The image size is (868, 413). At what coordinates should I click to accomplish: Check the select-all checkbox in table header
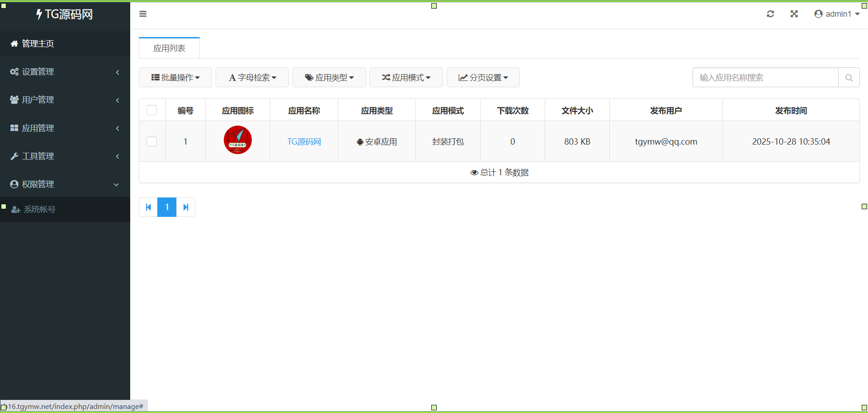[152, 110]
